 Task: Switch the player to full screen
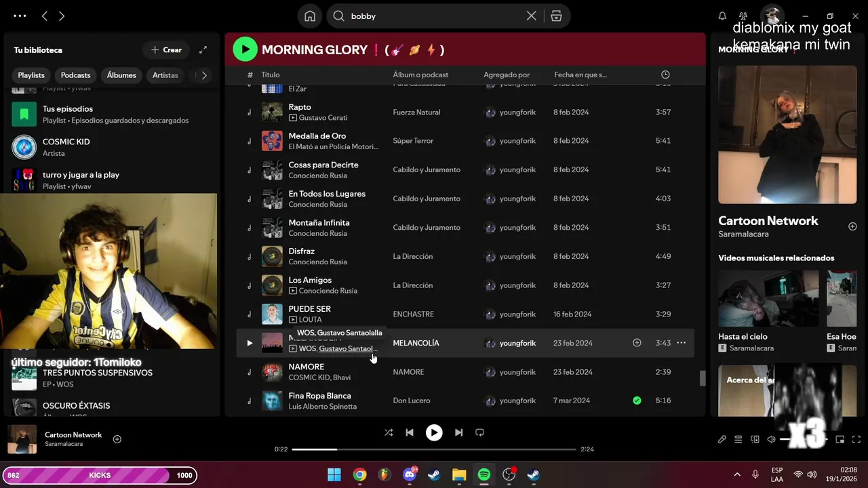point(856,439)
